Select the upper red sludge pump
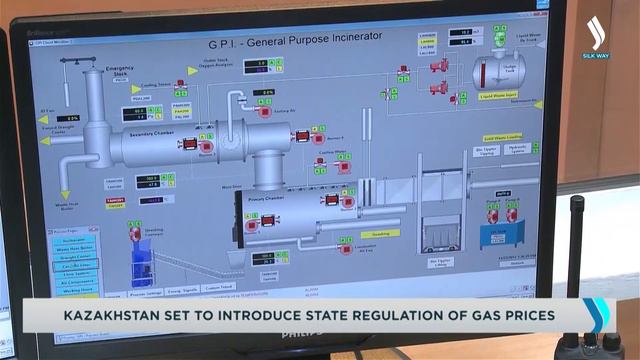Screen dimensions: 640x360 pos(439,65)
